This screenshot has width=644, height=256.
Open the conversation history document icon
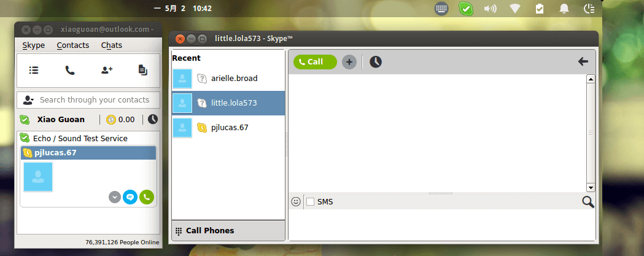[x=142, y=70]
